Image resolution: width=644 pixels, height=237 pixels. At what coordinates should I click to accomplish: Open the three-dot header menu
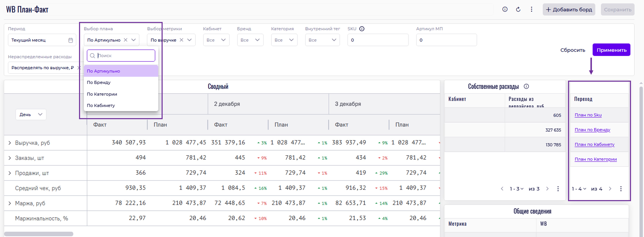[x=531, y=10]
